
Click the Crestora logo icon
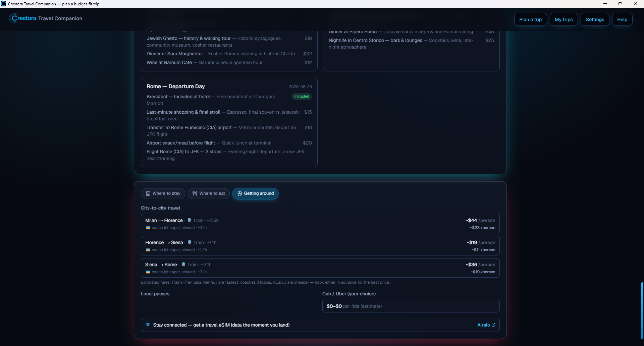[x=13, y=18]
